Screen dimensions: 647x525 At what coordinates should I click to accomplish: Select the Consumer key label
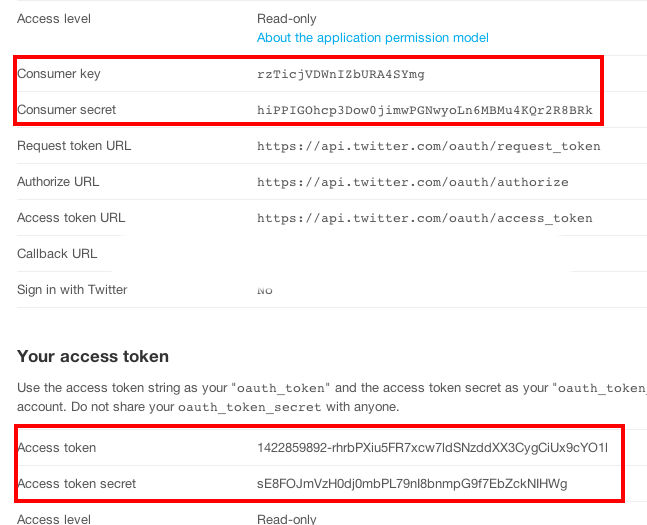[x=59, y=74]
